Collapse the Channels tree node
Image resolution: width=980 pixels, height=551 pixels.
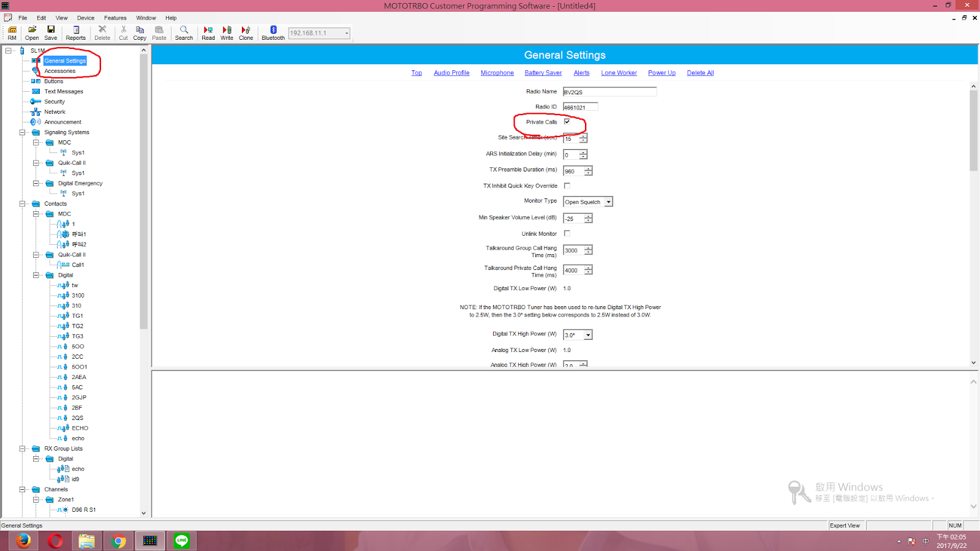pyautogui.click(x=23, y=489)
